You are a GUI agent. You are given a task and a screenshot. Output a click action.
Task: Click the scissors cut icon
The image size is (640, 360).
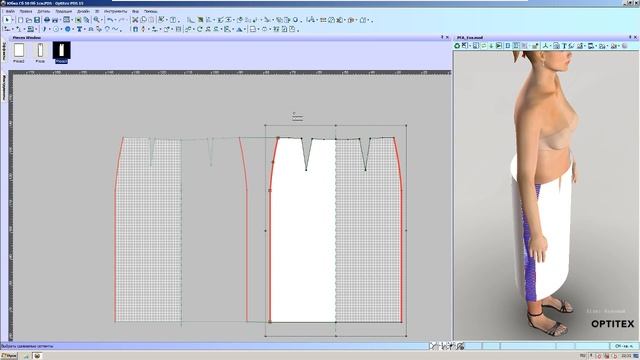click(135, 20)
